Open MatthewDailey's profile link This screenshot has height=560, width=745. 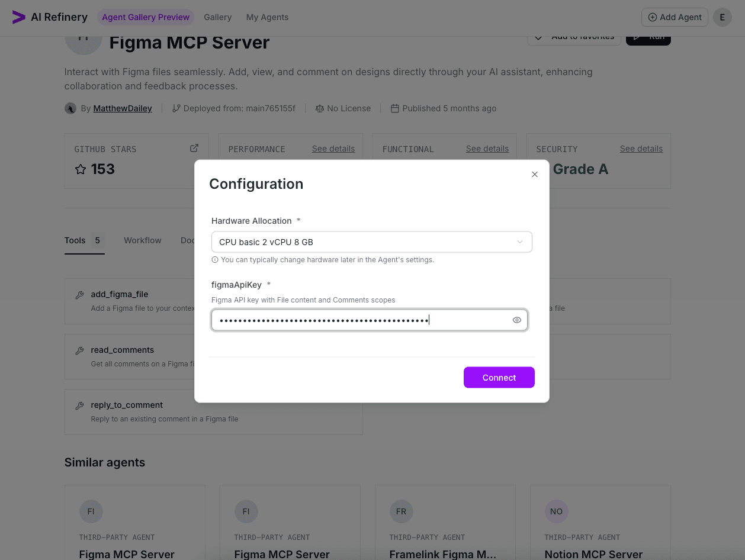[x=122, y=108]
